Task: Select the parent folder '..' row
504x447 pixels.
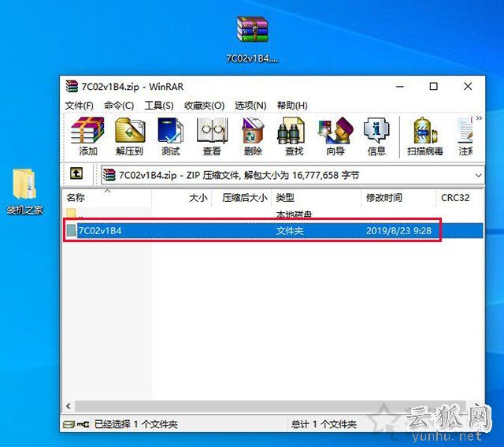Action: 273,214
